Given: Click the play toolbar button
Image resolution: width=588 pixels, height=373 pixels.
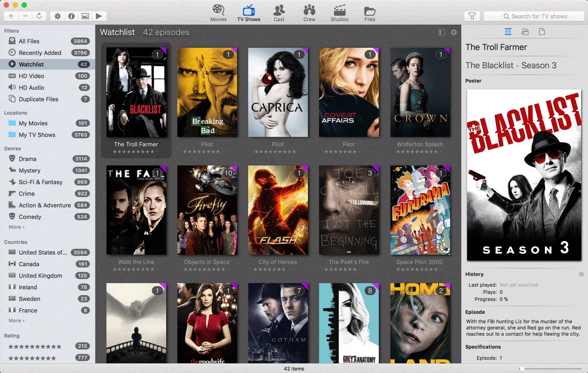Looking at the screenshot, I should click(99, 16).
